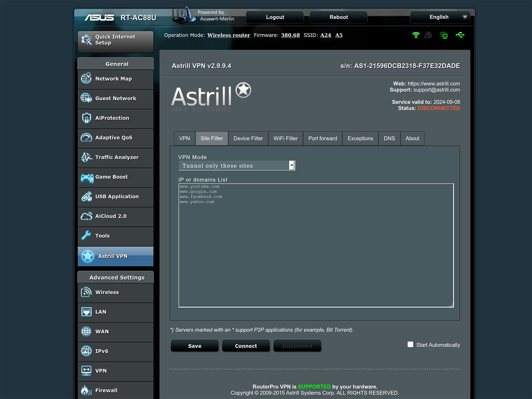Screen dimensions: 532x399
Task: Click the Advanced Settings section header
Action: click(x=116, y=277)
